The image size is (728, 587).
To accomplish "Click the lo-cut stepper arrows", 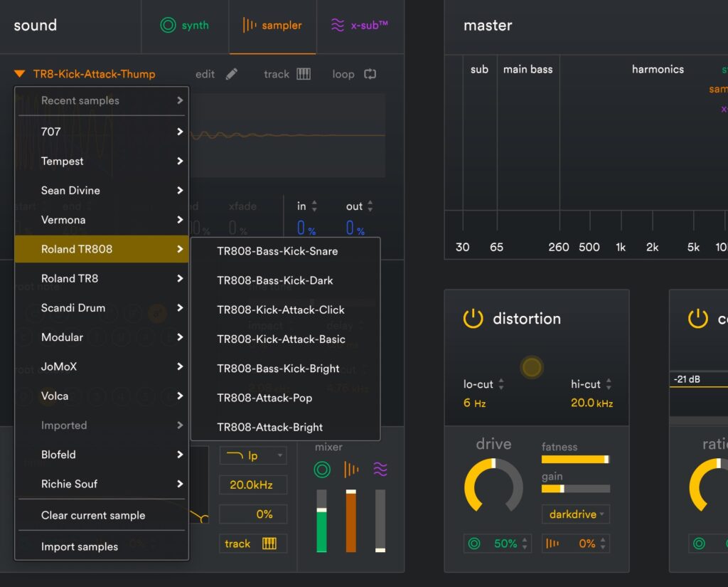I will point(501,384).
